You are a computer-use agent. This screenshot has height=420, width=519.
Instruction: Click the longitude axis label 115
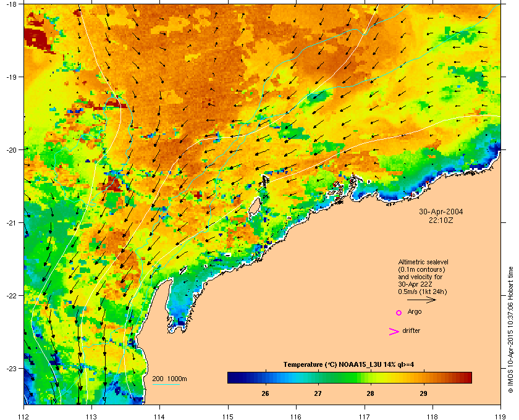click(228, 416)
